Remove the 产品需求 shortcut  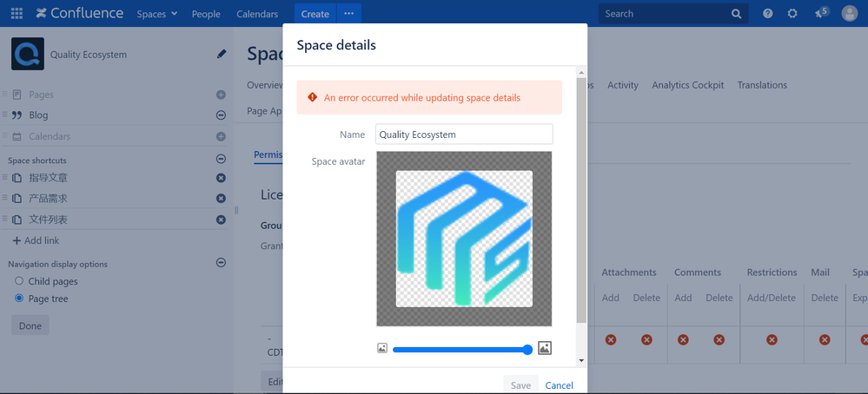click(221, 199)
